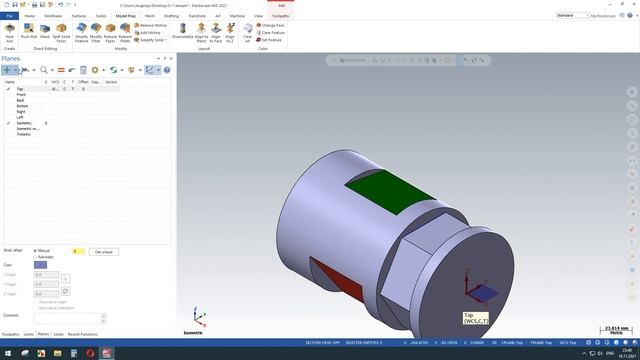Click the Clear All color tool
Viewport: 640px width, 360px height.
click(248, 33)
